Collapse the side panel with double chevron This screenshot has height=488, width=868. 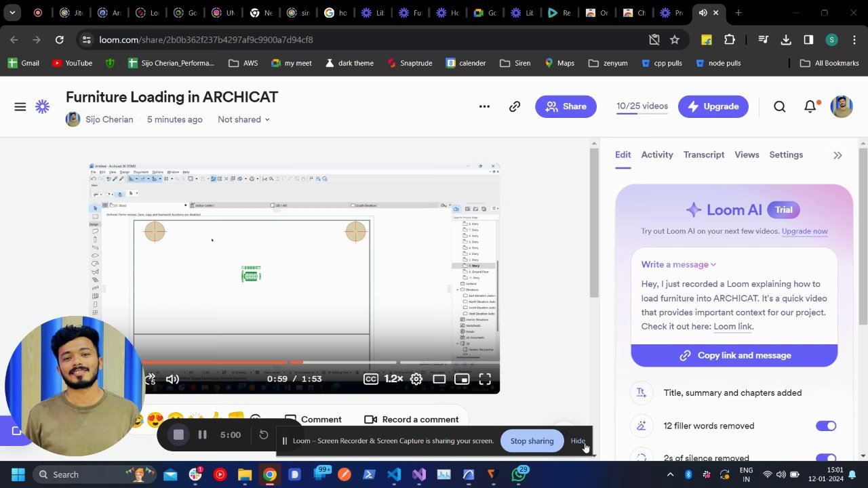[x=837, y=155]
